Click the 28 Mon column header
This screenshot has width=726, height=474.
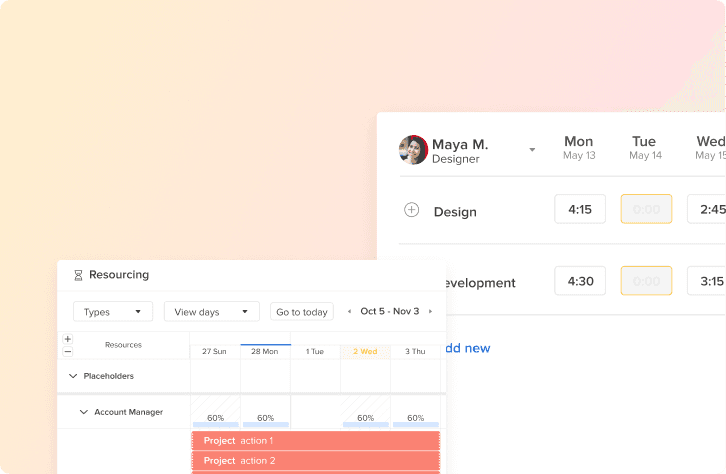pyautogui.click(x=265, y=351)
